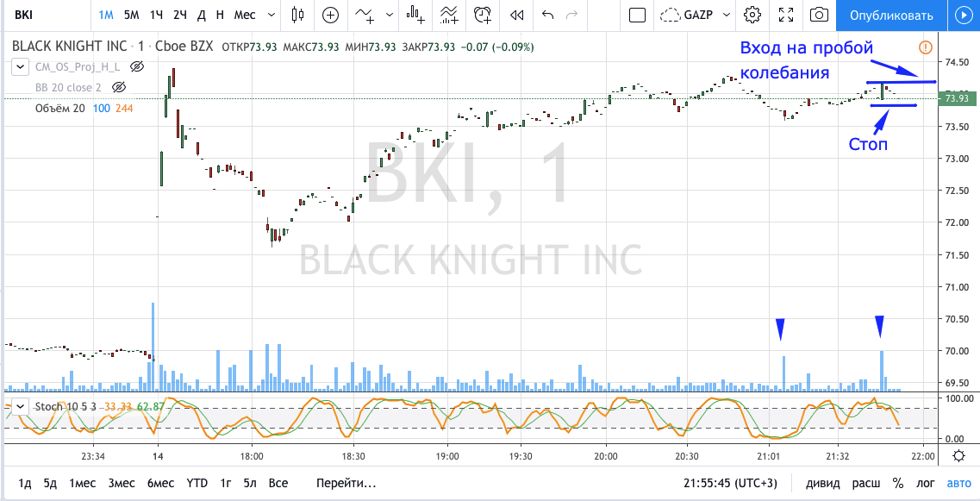This screenshot has height=501, width=980.
Task: Select the 2Ч timeframe
Action: click(x=180, y=15)
